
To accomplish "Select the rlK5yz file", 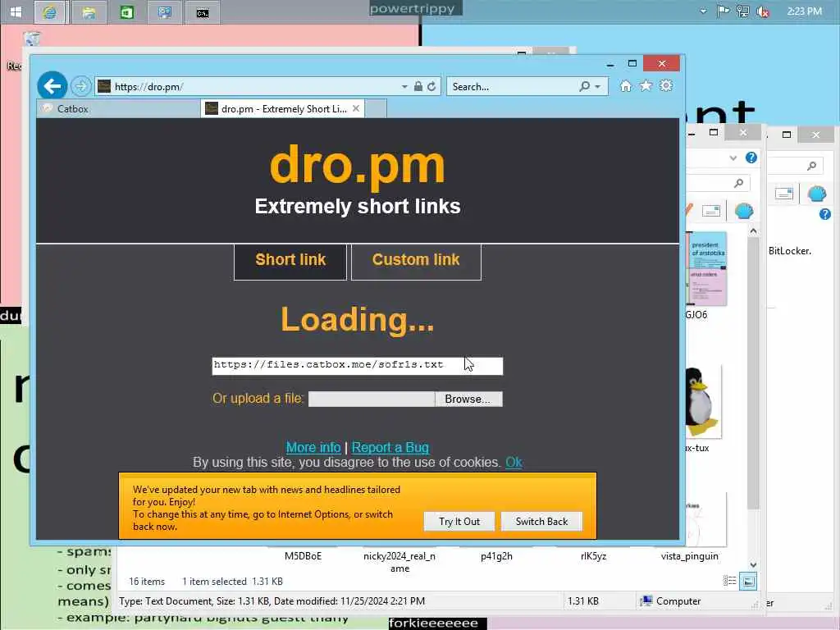I will (x=594, y=556).
